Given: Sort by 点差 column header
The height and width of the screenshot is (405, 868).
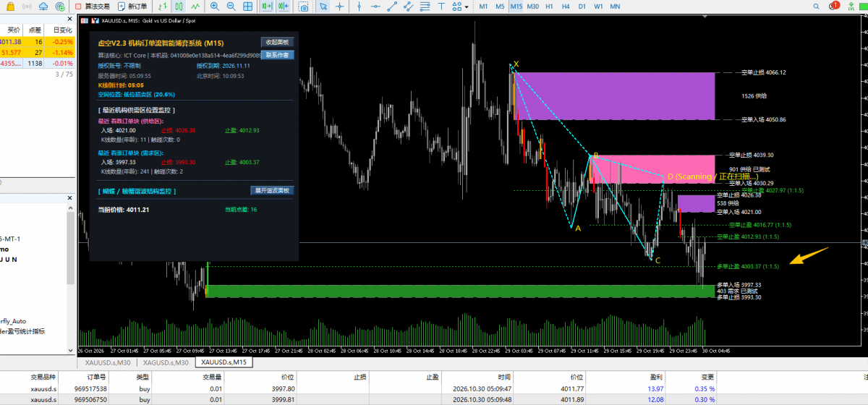Looking at the screenshot, I should (34, 30).
